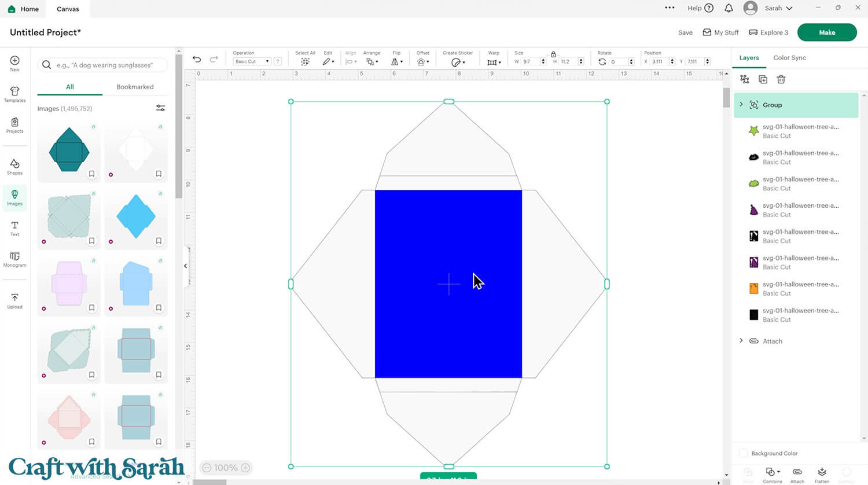Viewport: 868px width, 485px height.
Task: Expand the Attach layer group
Action: click(741, 340)
